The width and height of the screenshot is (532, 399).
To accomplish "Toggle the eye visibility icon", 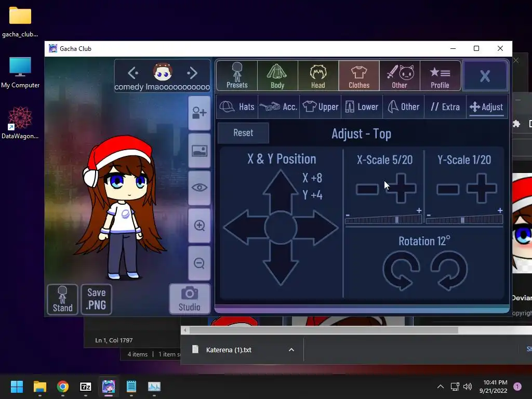I will click(x=199, y=188).
